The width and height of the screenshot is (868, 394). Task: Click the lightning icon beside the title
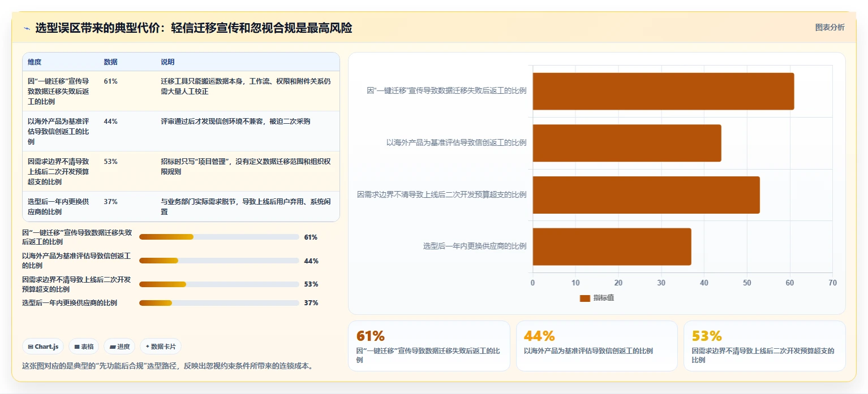pos(27,28)
